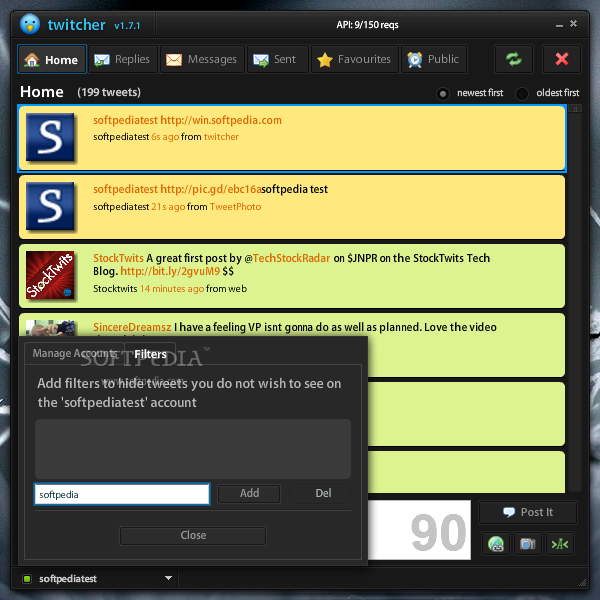Click the twitcher source link in first tweet

point(221,137)
